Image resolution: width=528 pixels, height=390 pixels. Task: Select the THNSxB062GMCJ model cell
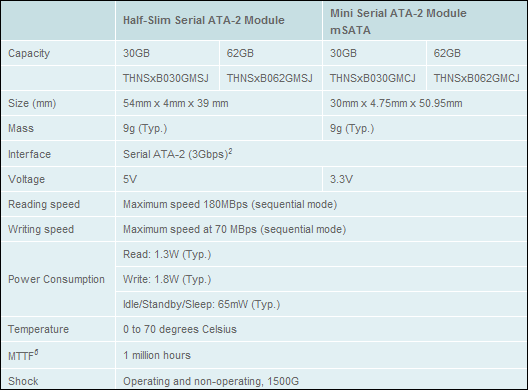click(476, 78)
